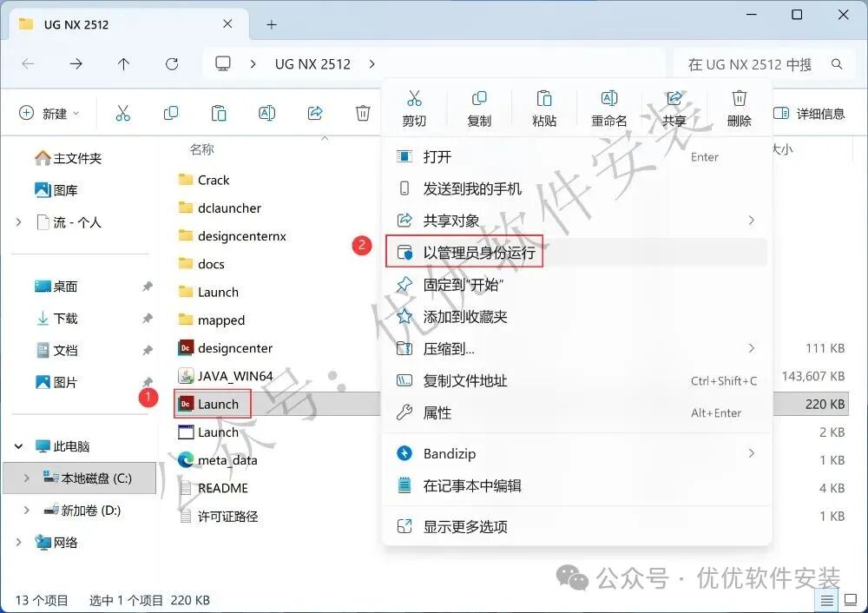Click the Paste icon in the context menu
The height and width of the screenshot is (613, 868).
(544, 99)
